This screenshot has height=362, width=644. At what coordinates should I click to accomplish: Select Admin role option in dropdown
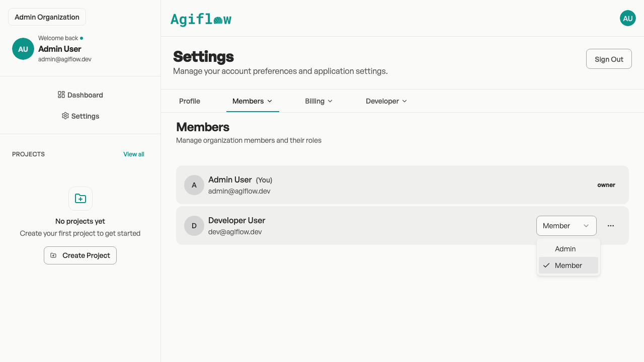(x=569, y=249)
